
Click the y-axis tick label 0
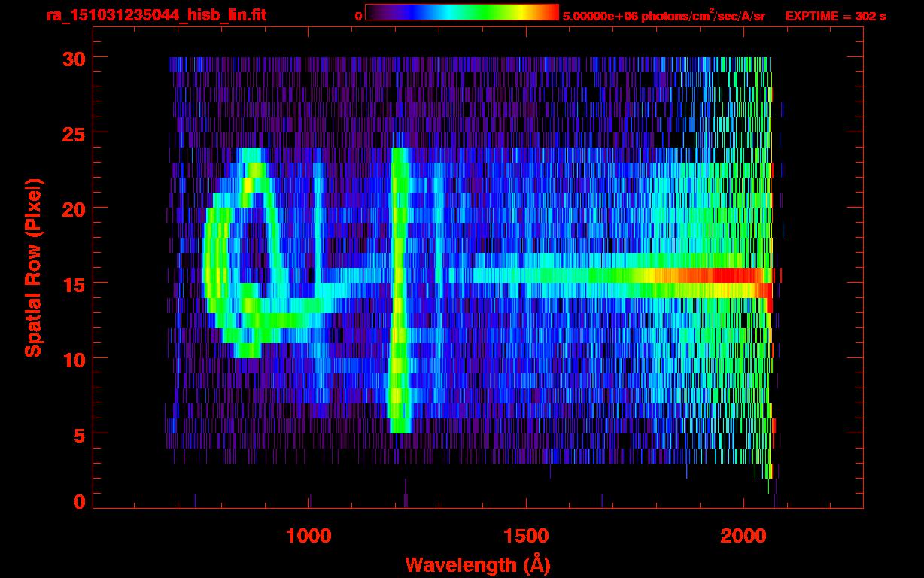(78, 502)
